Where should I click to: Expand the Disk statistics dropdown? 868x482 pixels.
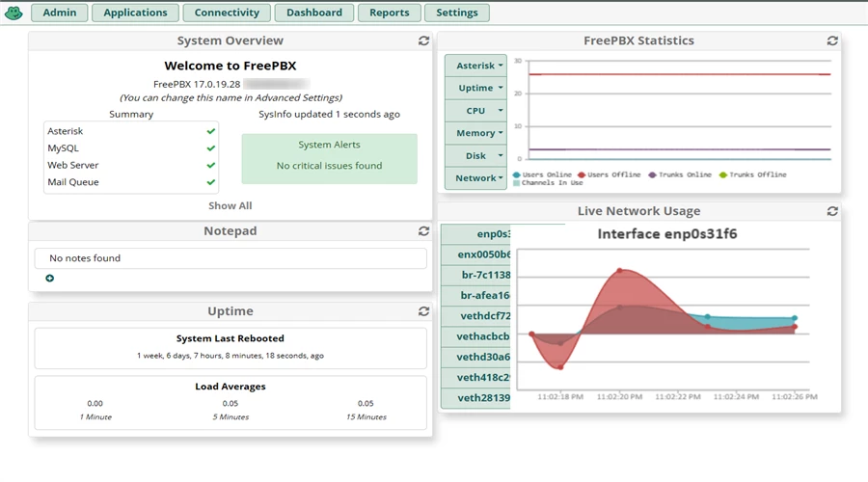pyautogui.click(x=475, y=155)
